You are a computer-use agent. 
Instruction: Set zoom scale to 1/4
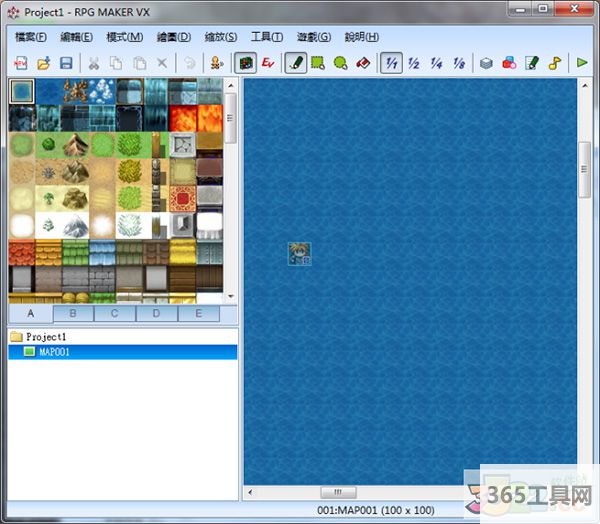[x=436, y=62]
